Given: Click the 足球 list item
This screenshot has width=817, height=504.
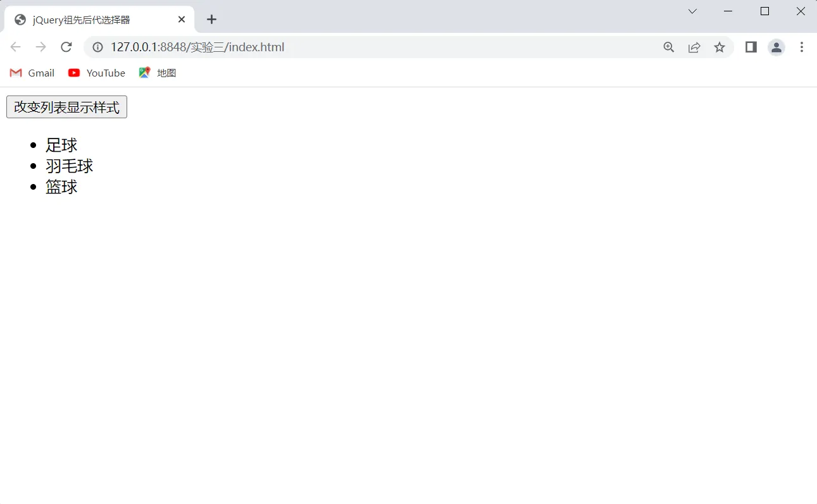Looking at the screenshot, I should 61,145.
